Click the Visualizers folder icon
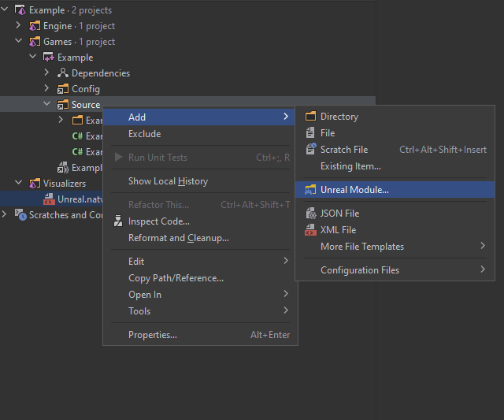504x420 pixels. click(35, 184)
